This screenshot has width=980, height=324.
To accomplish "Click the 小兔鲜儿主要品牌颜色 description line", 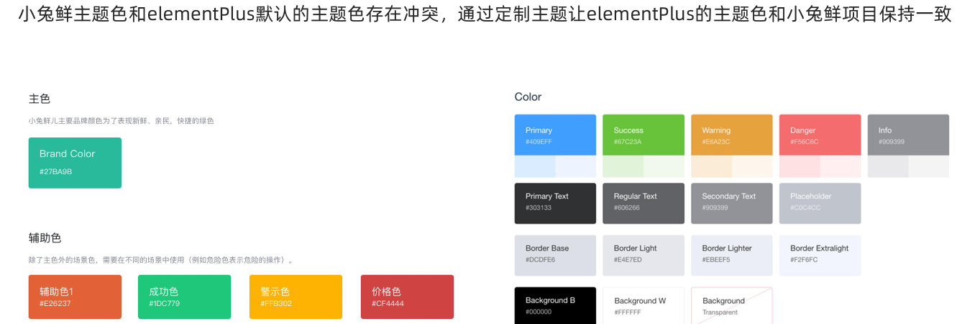I will [x=122, y=121].
